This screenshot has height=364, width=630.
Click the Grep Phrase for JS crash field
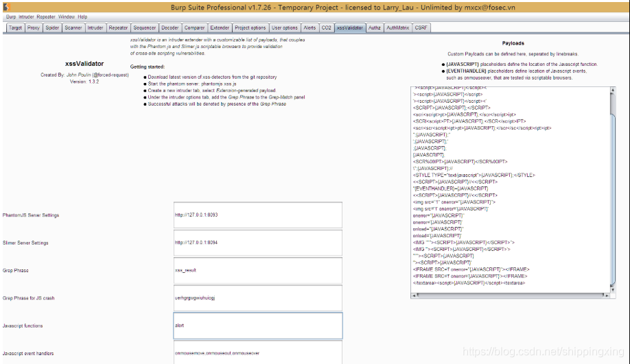[258, 298]
